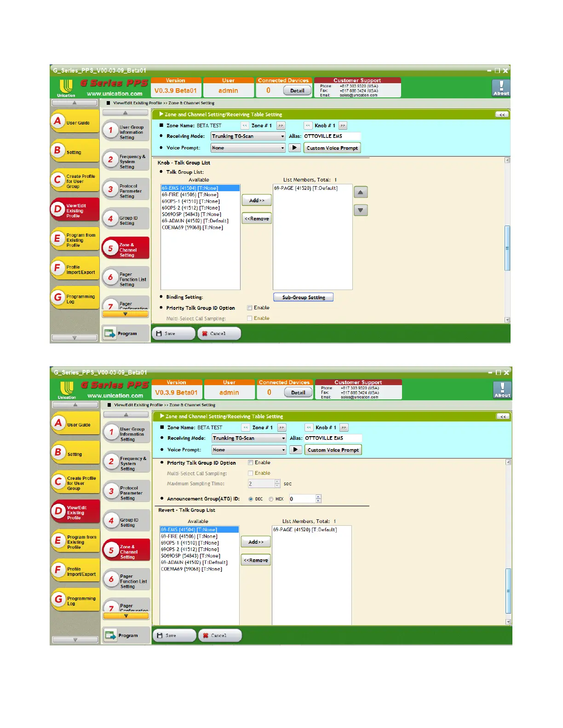Open User Guide (A) in bottom window sidebar
This screenshot has width=563, height=728.
click(x=76, y=424)
